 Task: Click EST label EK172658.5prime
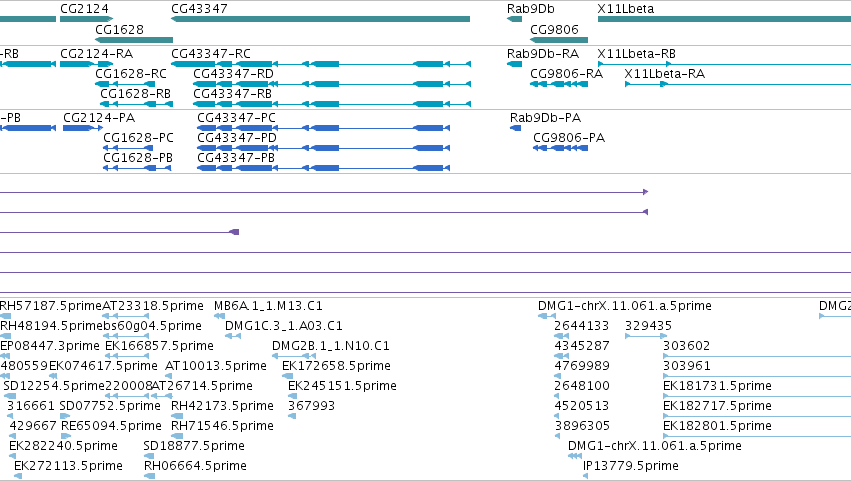(336, 366)
